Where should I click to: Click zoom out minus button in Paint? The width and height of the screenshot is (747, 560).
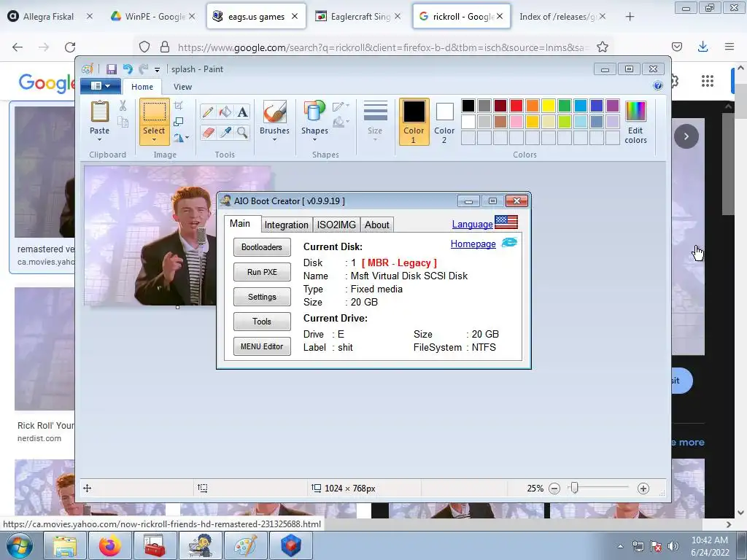click(x=554, y=489)
